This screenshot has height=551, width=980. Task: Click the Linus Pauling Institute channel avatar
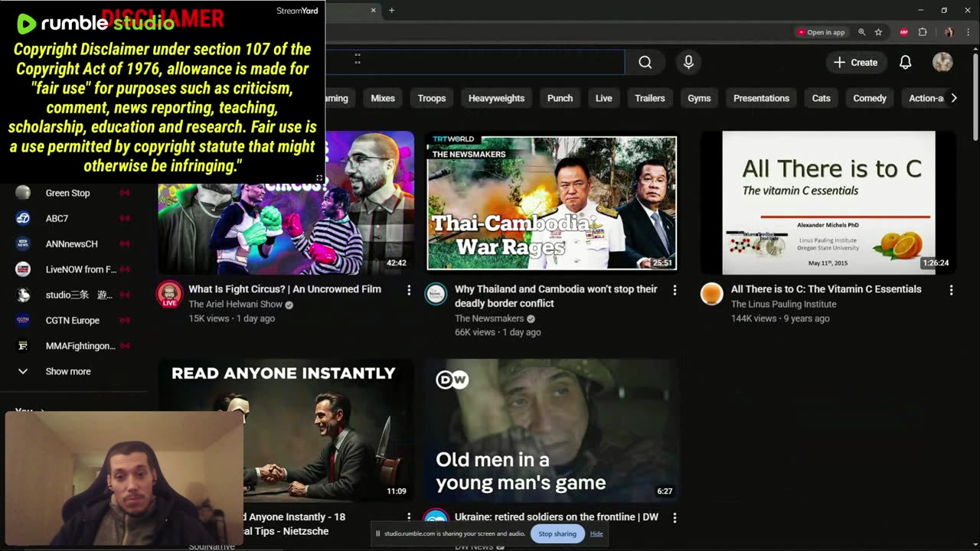coord(711,295)
